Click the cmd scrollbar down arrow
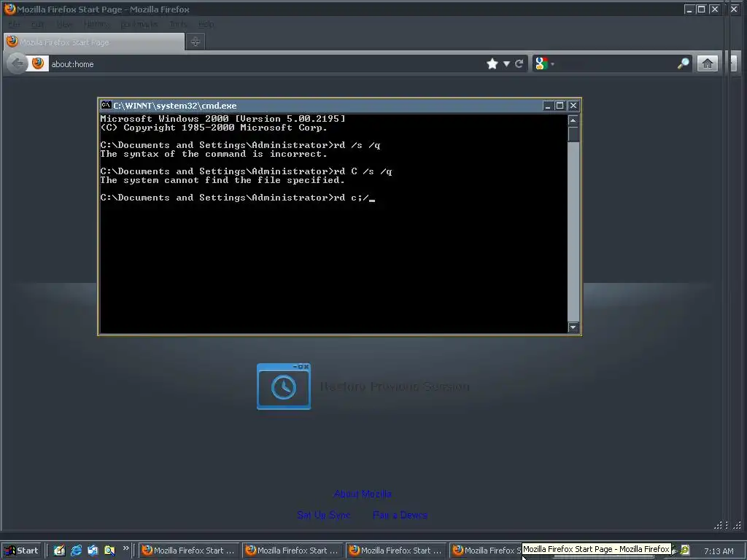Viewport: 747px width, 560px height. [573, 327]
